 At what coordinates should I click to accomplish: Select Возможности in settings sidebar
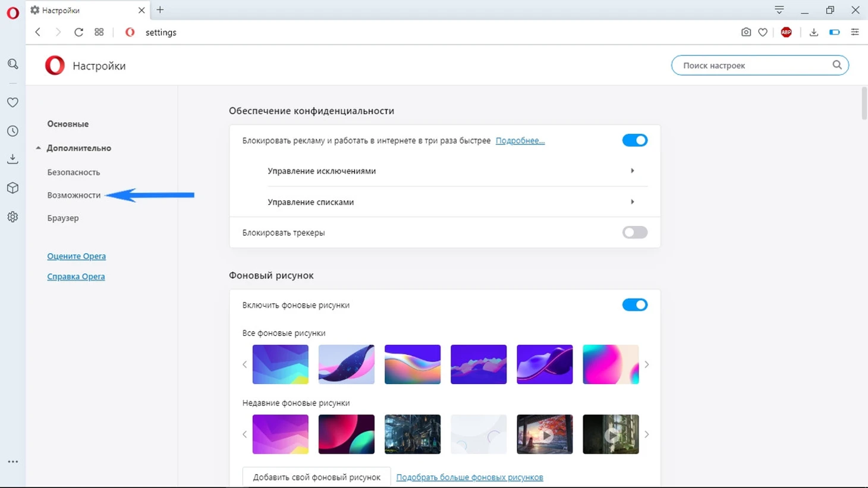point(74,195)
